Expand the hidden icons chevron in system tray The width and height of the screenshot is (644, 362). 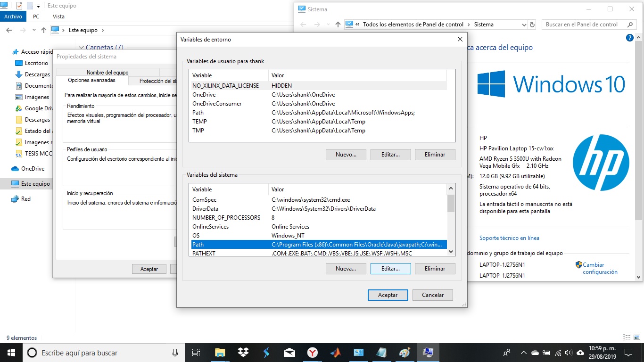pos(524,352)
